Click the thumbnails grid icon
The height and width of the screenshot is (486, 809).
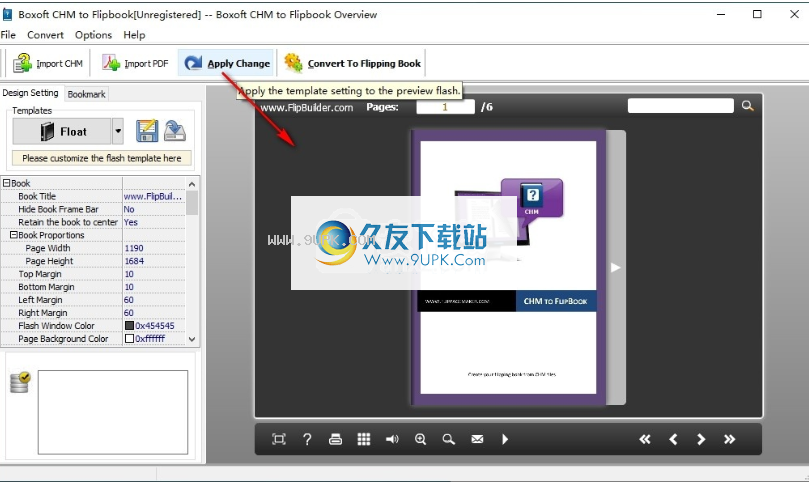click(364, 439)
